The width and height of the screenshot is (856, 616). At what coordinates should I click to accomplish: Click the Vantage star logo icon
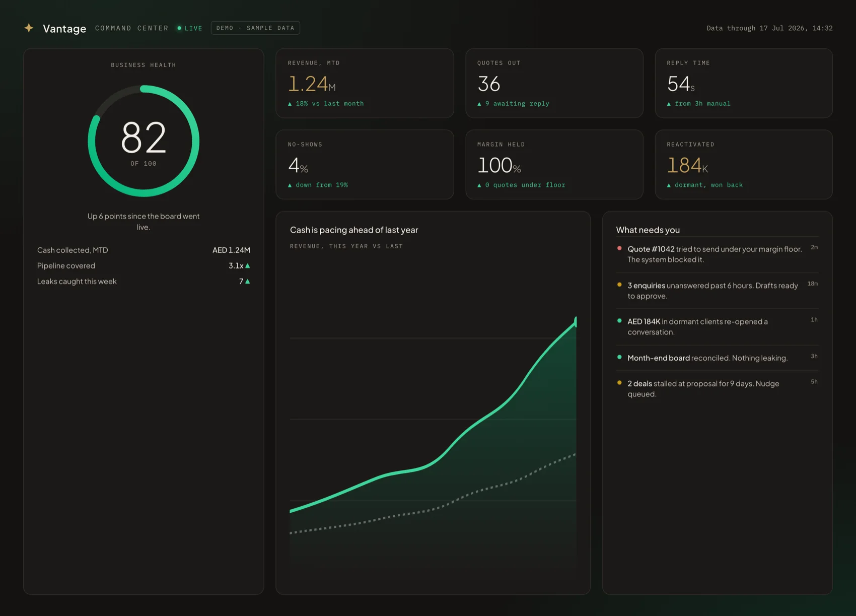pos(29,28)
